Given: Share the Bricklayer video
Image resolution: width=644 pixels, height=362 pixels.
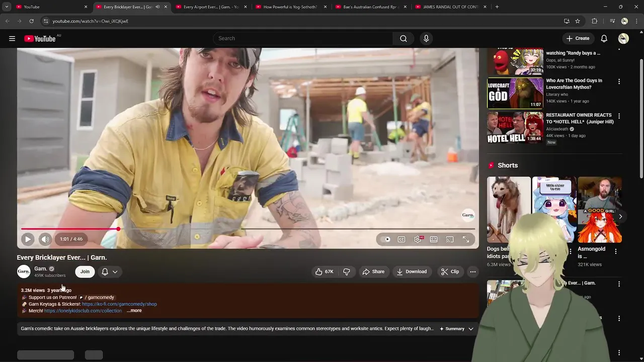Looking at the screenshot, I should [373, 271].
